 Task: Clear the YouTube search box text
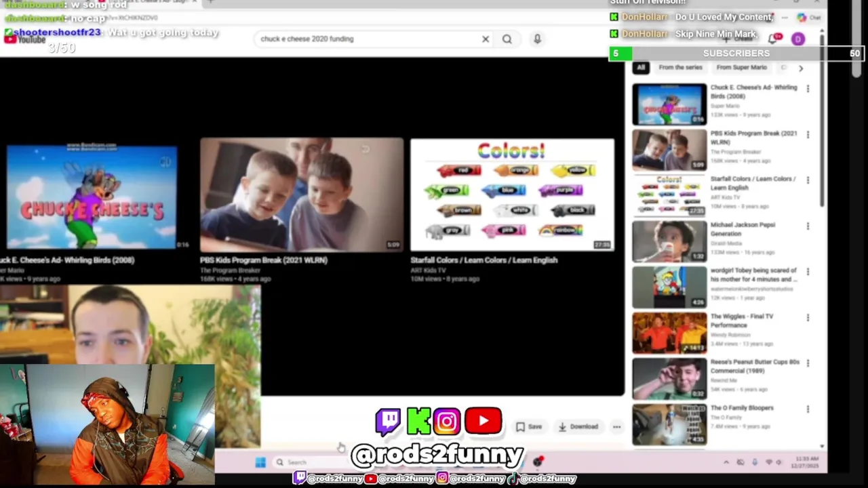(486, 39)
